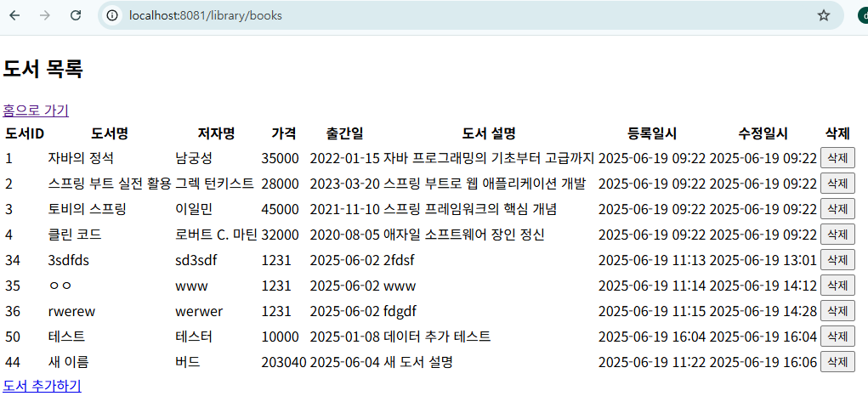The width and height of the screenshot is (868, 413).
Task: Click the 도서 목록 page heading
Action: [43, 69]
